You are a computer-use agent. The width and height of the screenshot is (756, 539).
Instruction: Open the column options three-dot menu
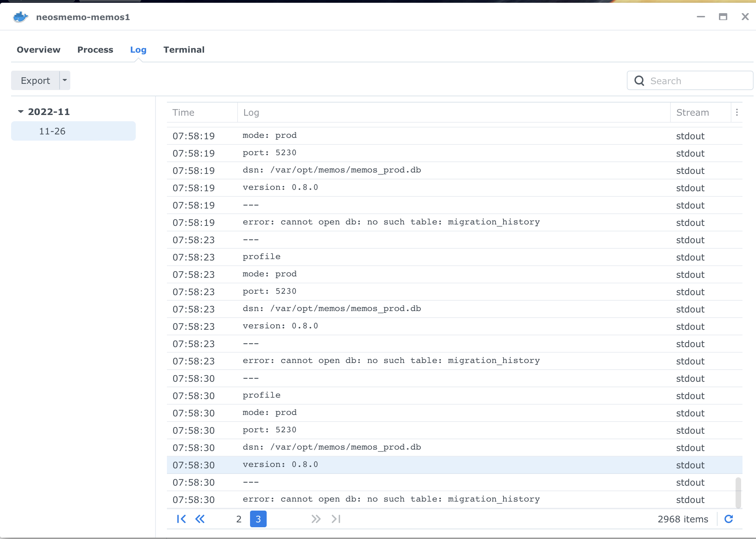click(x=737, y=112)
